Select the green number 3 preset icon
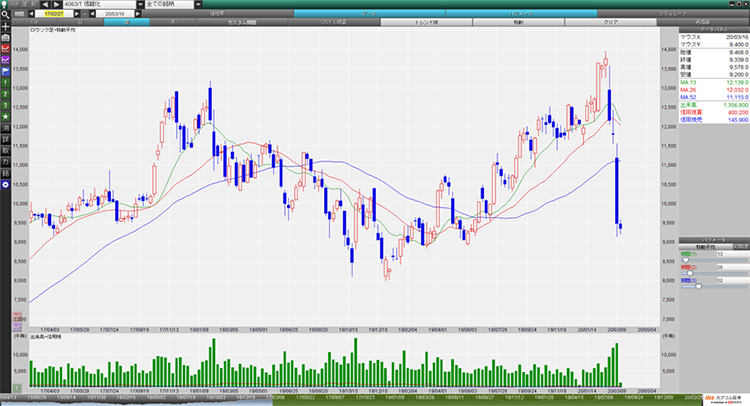 point(6,103)
